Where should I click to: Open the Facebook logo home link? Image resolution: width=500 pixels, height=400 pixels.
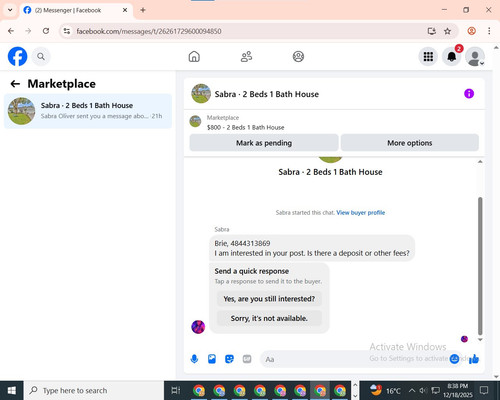(x=17, y=56)
